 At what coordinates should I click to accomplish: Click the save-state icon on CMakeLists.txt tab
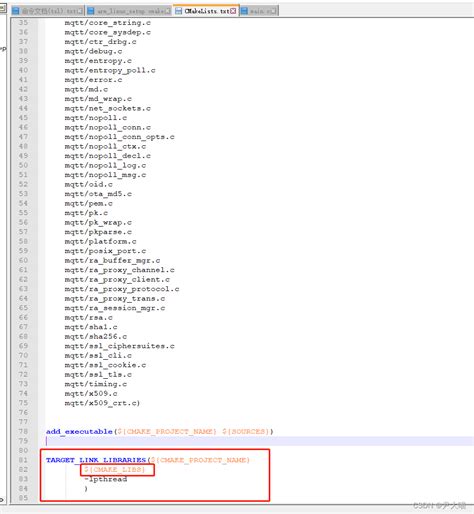pyautogui.click(x=178, y=11)
